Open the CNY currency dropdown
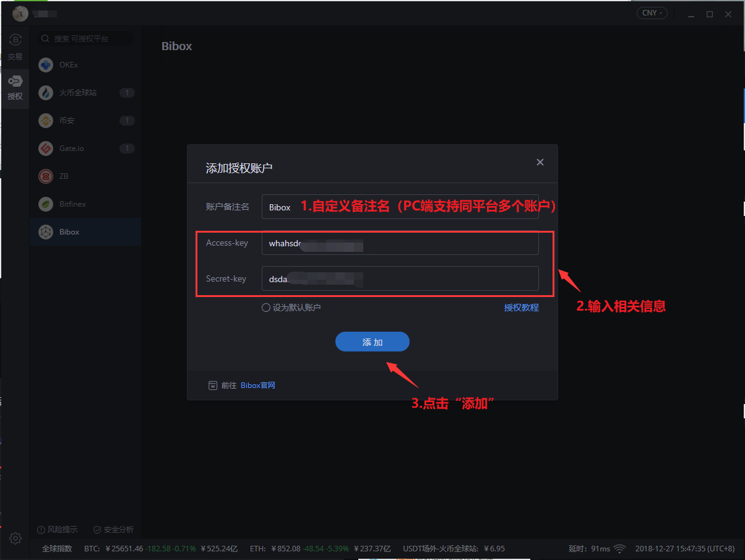The image size is (745, 560). tap(652, 13)
